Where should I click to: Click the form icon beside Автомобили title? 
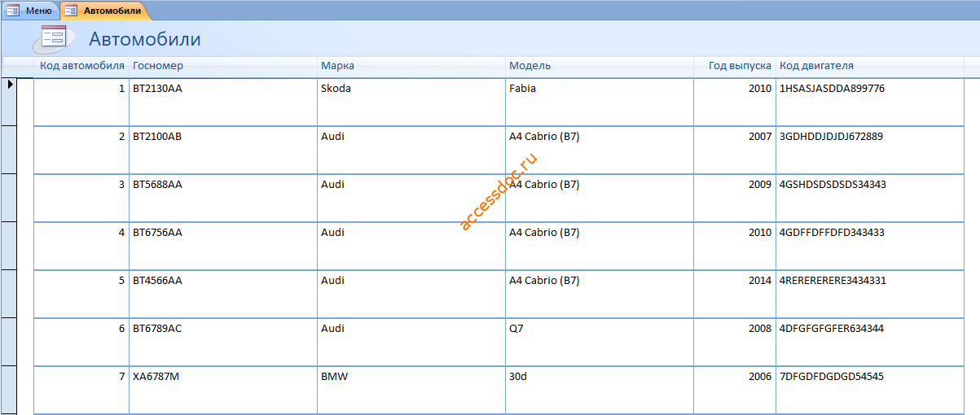[x=54, y=37]
